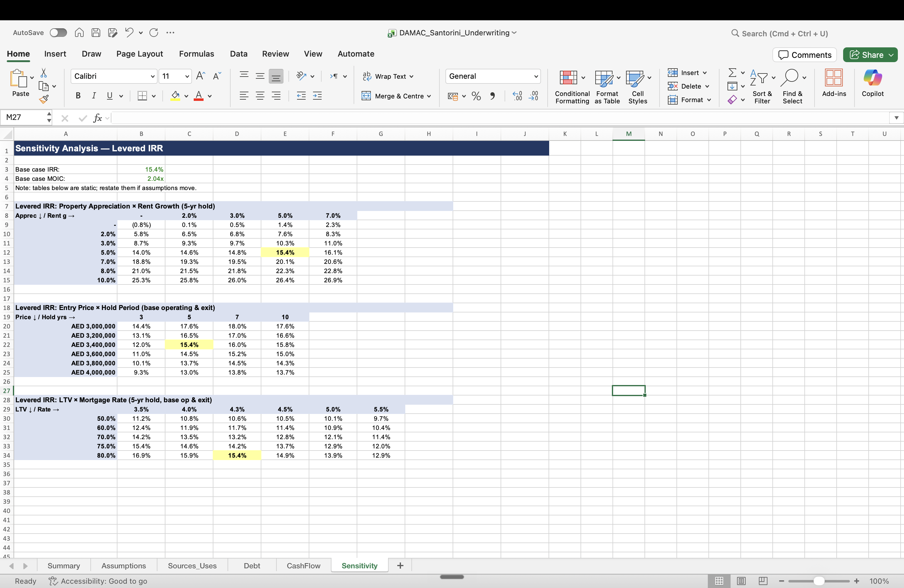904x588 pixels.
Task: Click the Percent Style icon
Action: click(476, 96)
